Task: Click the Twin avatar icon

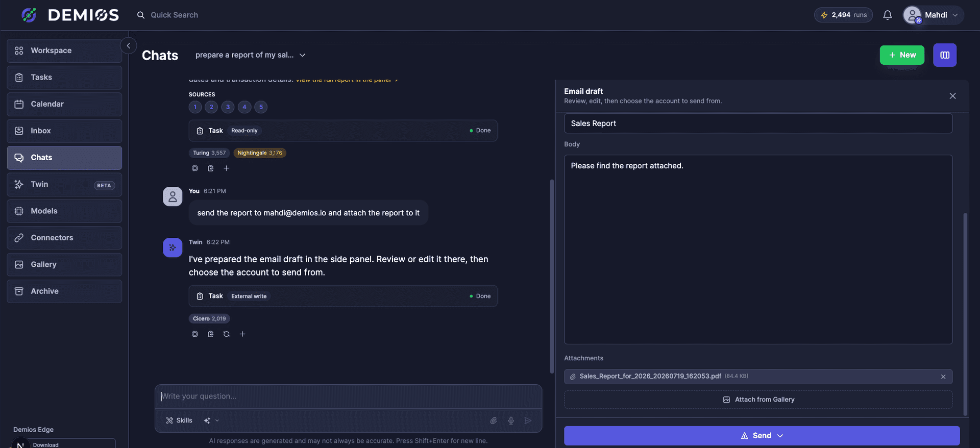Action: coord(173,247)
